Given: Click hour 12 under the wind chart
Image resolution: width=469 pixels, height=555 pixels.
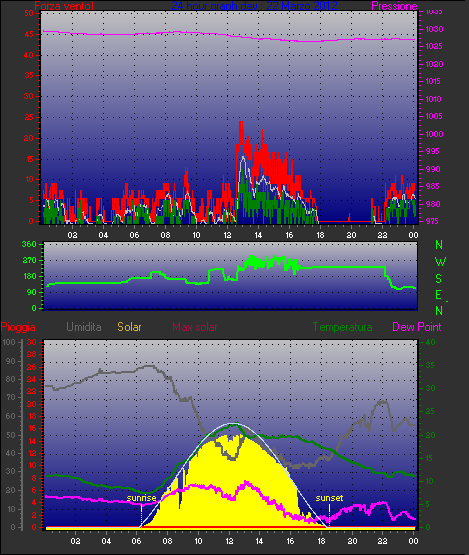Looking at the screenshot, I should click(227, 235).
